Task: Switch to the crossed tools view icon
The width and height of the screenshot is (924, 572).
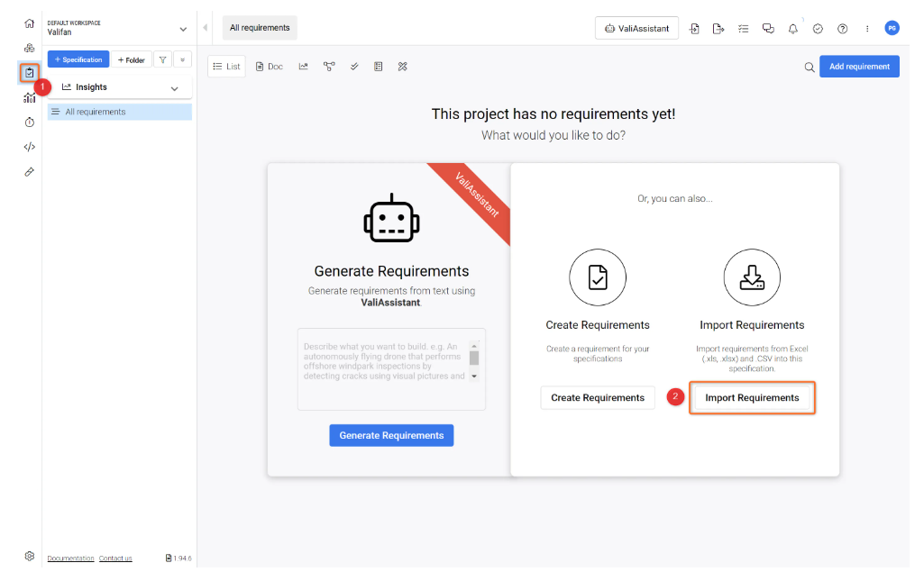Action: [402, 67]
